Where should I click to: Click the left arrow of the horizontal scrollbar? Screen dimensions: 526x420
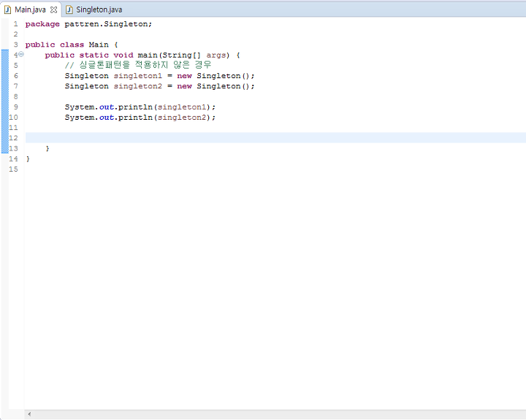tap(29, 414)
